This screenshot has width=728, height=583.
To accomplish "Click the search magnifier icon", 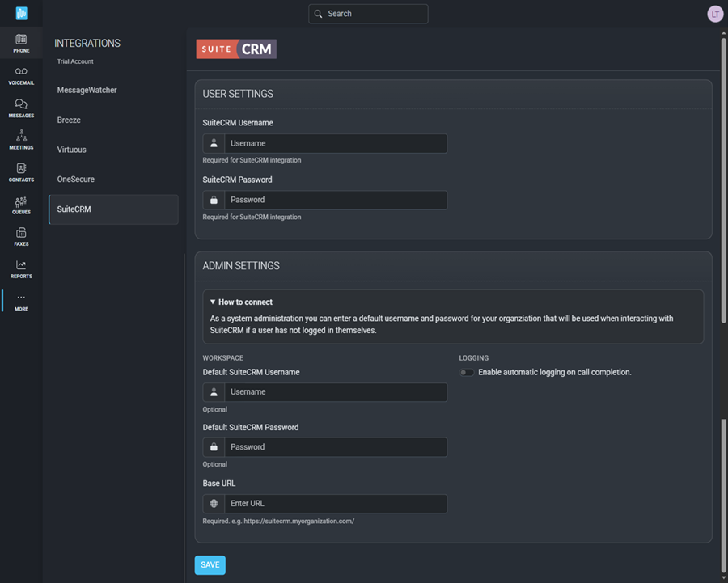I will tap(318, 14).
